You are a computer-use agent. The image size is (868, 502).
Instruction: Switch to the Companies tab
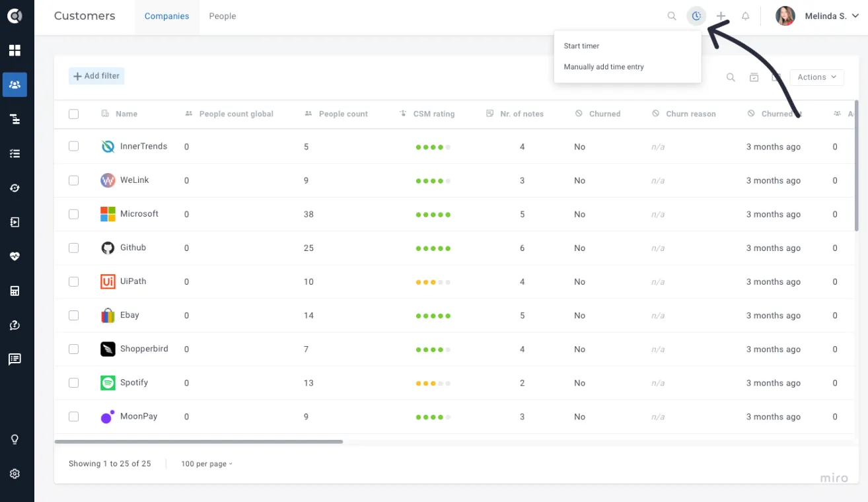pyautogui.click(x=166, y=17)
